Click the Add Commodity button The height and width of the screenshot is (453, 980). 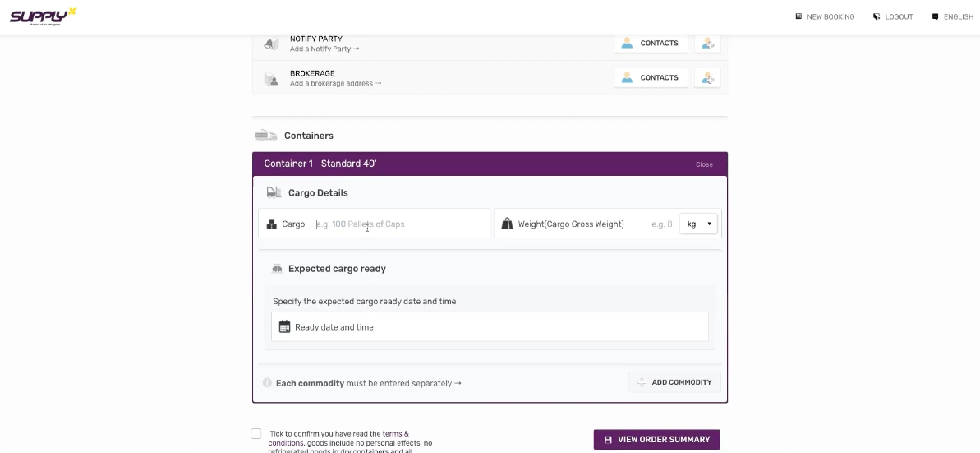click(674, 382)
